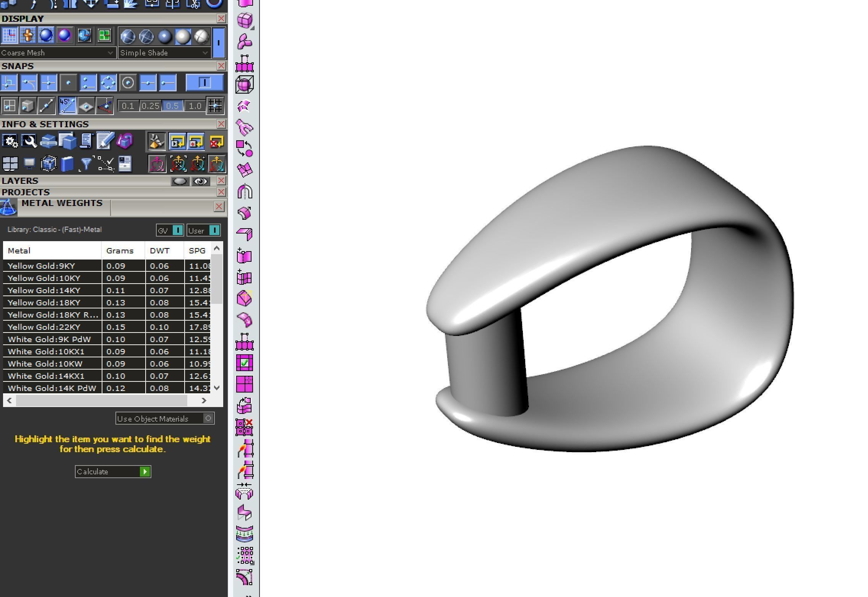Click the Calculate button

(x=113, y=472)
